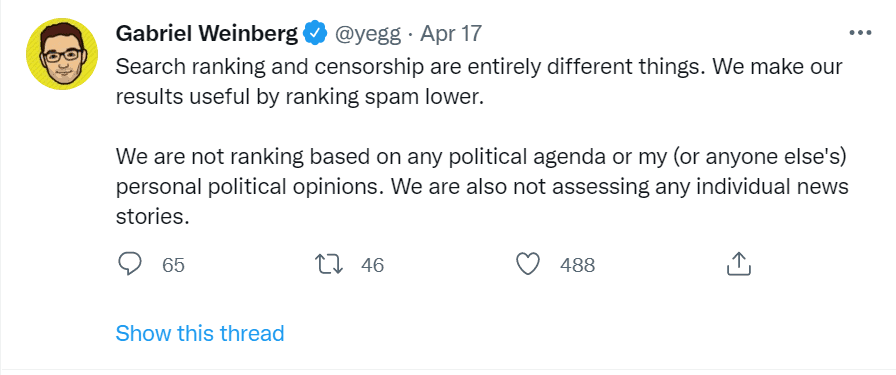Click the retweet count 46

click(373, 265)
